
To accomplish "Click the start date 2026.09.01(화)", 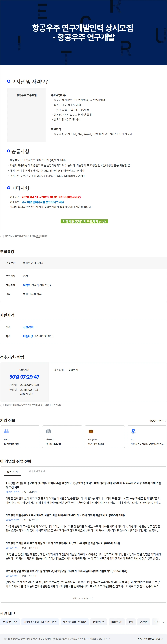I will pos(29,385).
